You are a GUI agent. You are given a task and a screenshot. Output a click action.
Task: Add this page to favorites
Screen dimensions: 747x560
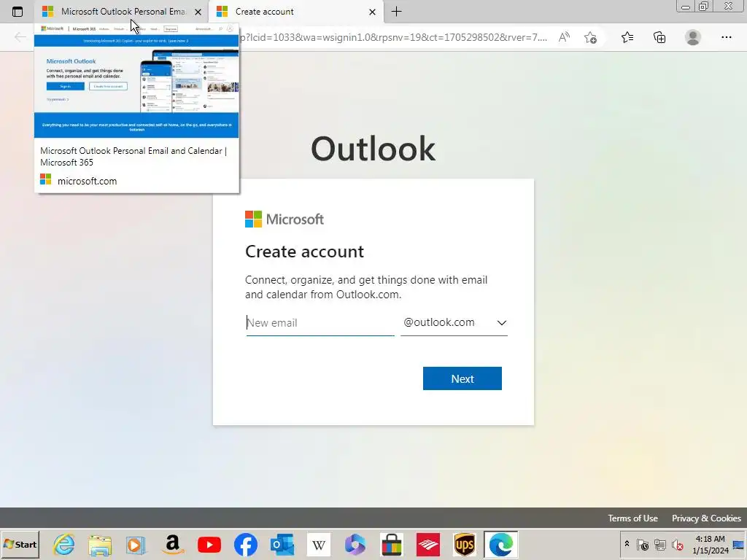pos(591,37)
